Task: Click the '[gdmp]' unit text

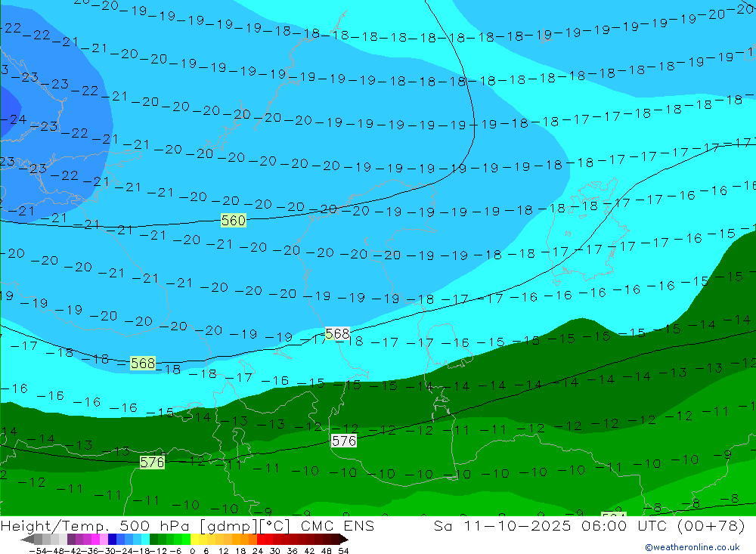Action: (229, 525)
